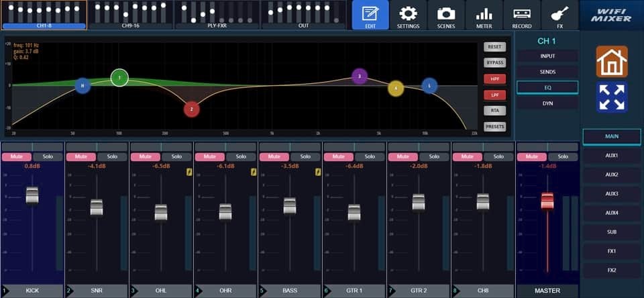The height and width of the screenshot is (298, 644).
Task: Click the orange Home icon
Action: [612, 62]
